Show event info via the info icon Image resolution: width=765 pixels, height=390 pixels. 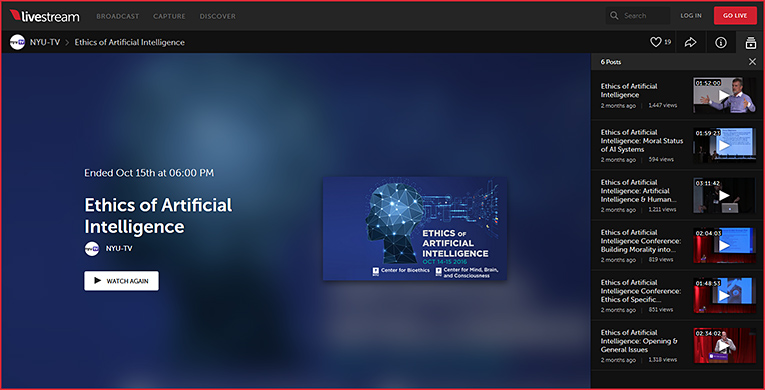click(721, 42)
